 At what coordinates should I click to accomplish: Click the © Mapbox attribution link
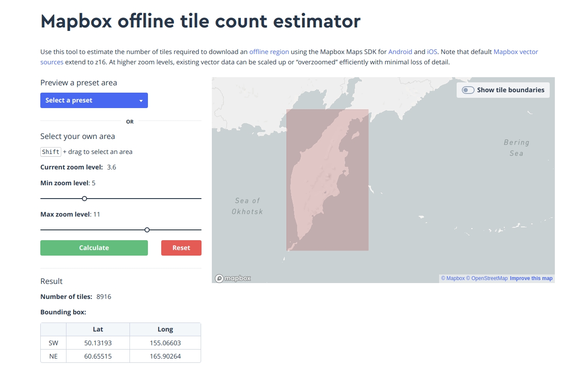tap(453, 278)
